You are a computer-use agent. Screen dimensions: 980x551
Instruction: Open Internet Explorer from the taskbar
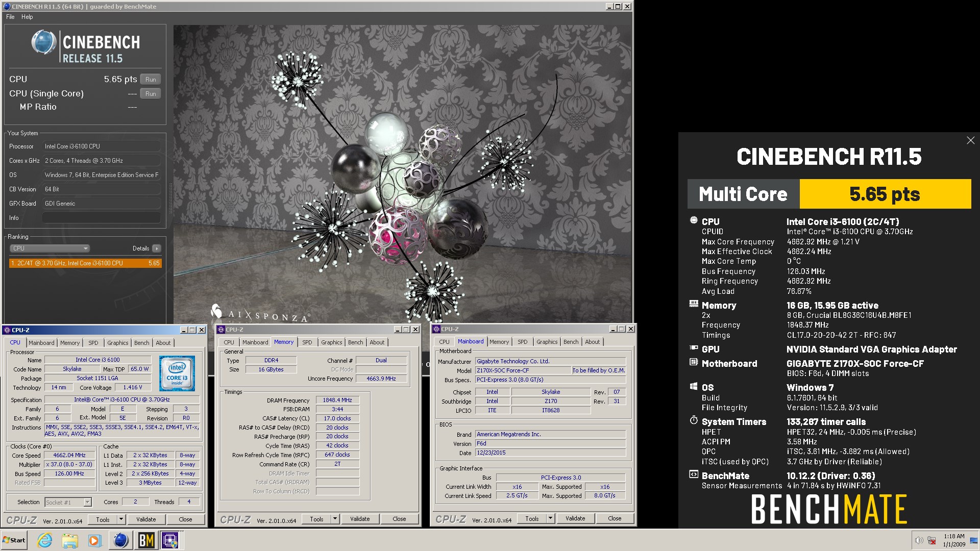coord(45,540)
